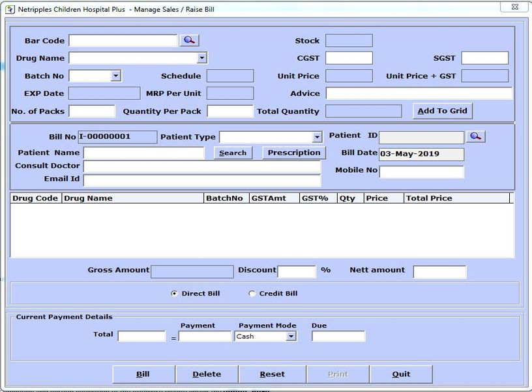This screenshot has height=392, width=532.
Task: Click the Add To Grid button
Action: (x=443, y=111)
